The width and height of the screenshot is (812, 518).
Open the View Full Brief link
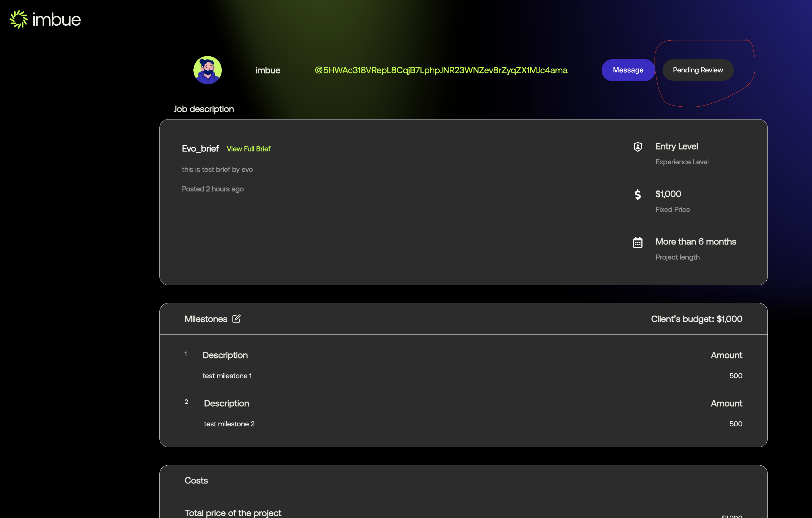coord(248,149)
